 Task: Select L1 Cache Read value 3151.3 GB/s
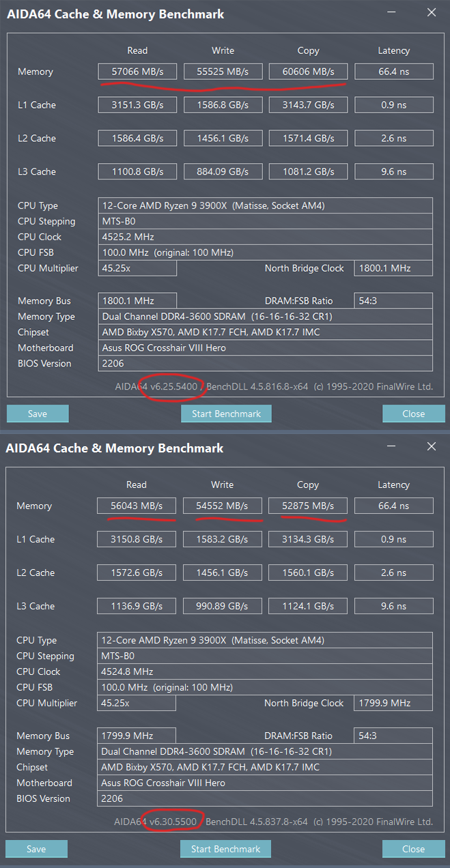pos(137,105)
